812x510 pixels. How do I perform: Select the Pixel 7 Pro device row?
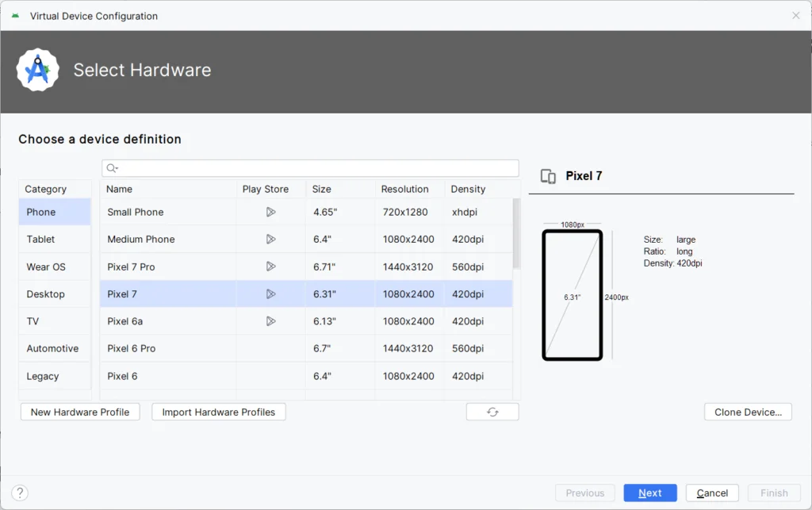pyautogui.click(x=306, y=267)
